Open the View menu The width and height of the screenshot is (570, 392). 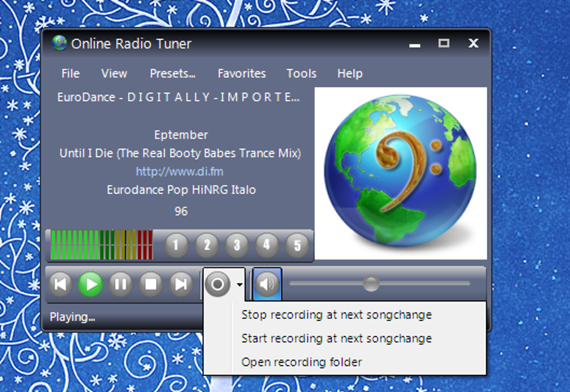pyautogui.click(x=114, y=73)
